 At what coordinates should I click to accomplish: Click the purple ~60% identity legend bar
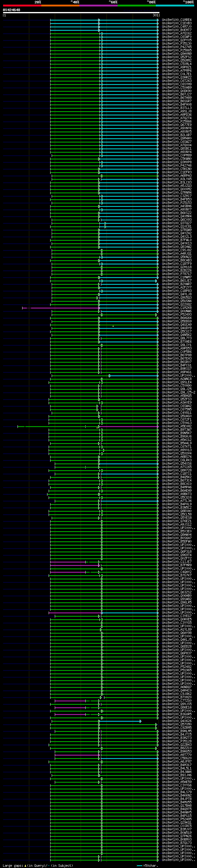coord(98,6)
